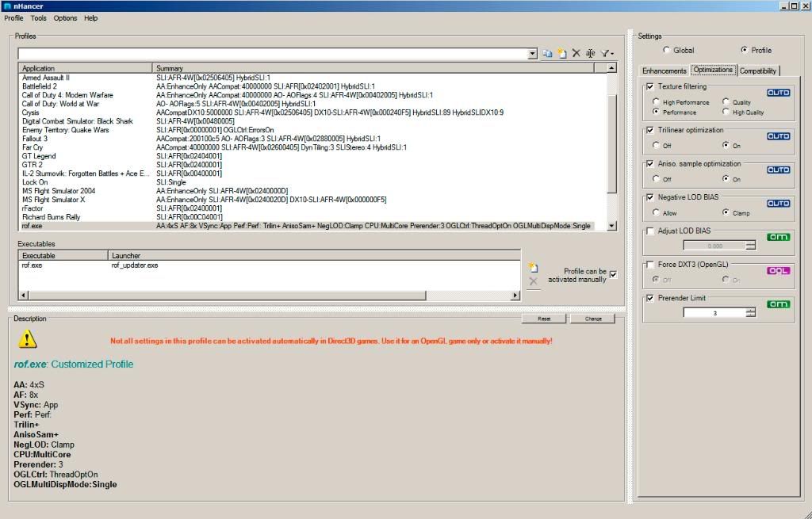812x519 pixels.
Task: Set Trilinear optimization to Off
Action: point(656,146)
